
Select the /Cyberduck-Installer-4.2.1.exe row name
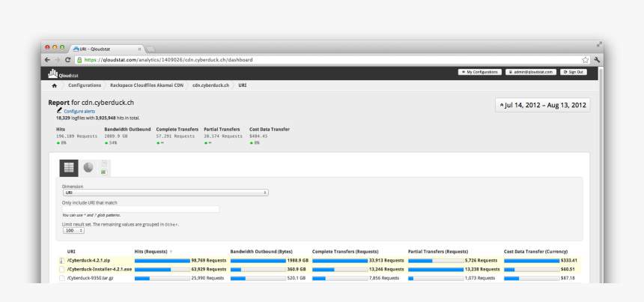100,269
